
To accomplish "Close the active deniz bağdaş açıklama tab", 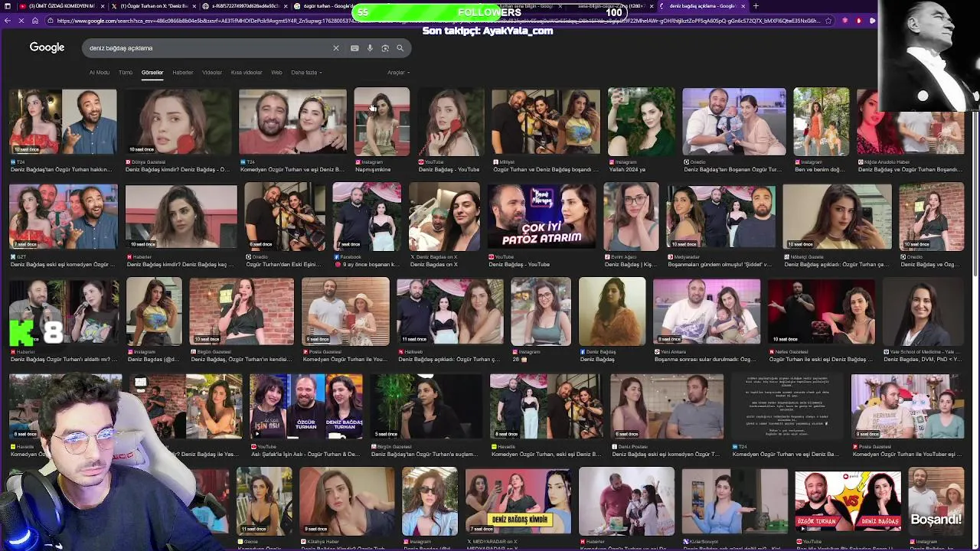I will click(745, 6).
